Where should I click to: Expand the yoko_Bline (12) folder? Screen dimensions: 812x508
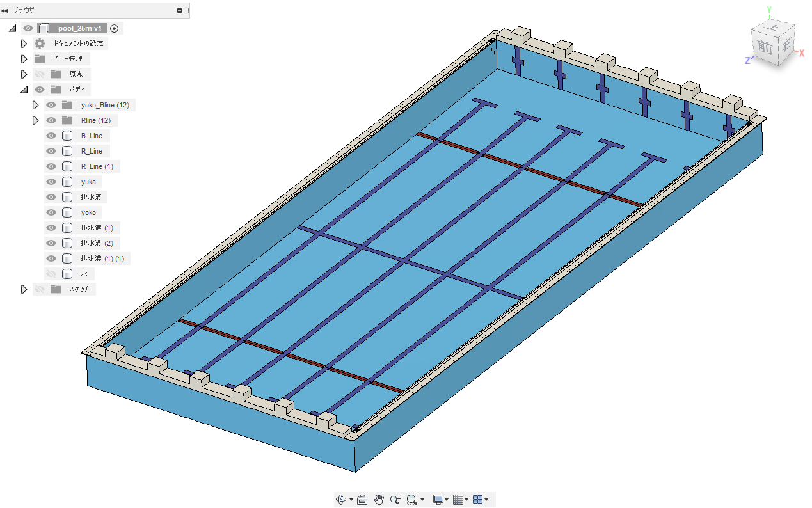click(36, 105)
